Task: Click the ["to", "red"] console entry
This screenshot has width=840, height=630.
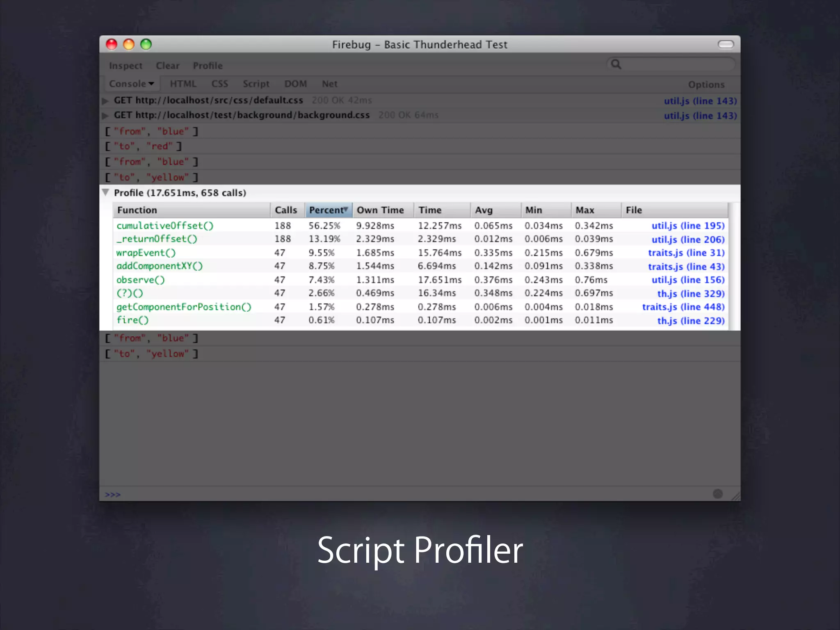Action: click(x=143, y=146)
